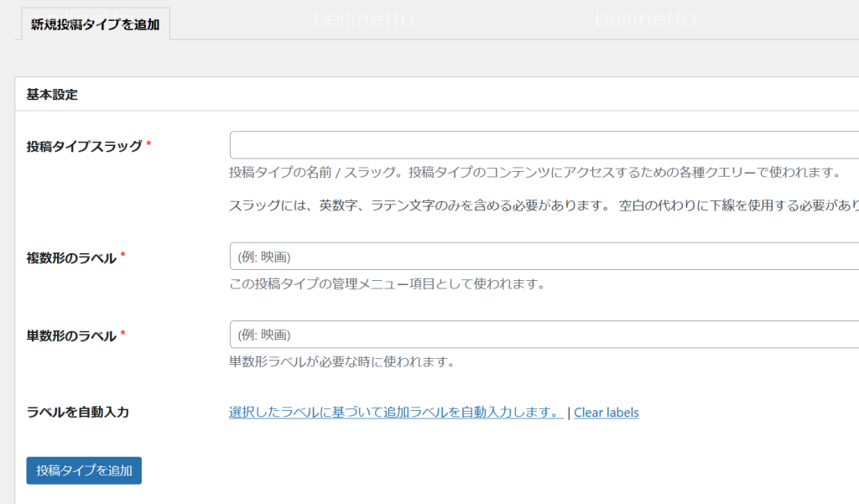Click the description 単数形ラベルが必要な時に使われます

(341, 362)
